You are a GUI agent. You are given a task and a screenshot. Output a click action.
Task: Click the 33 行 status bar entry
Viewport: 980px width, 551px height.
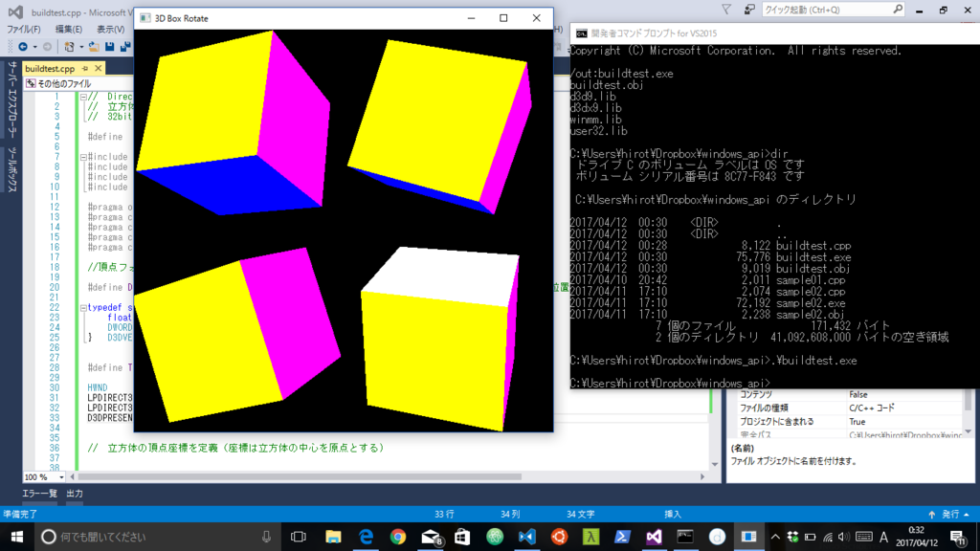[444, 514]
